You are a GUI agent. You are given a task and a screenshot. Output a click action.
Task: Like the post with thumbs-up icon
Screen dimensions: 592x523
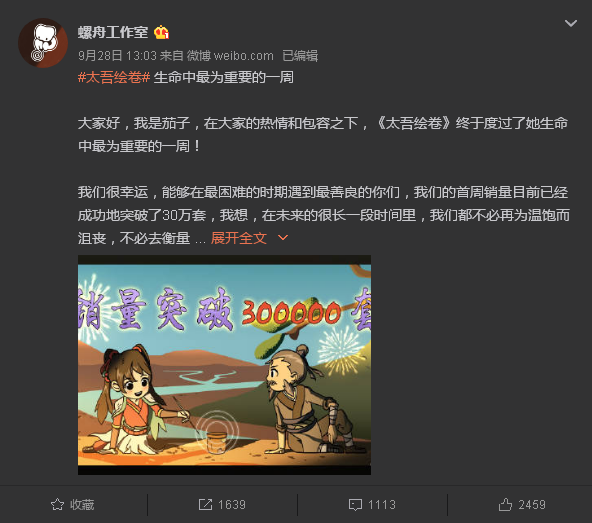coord(505,504)
